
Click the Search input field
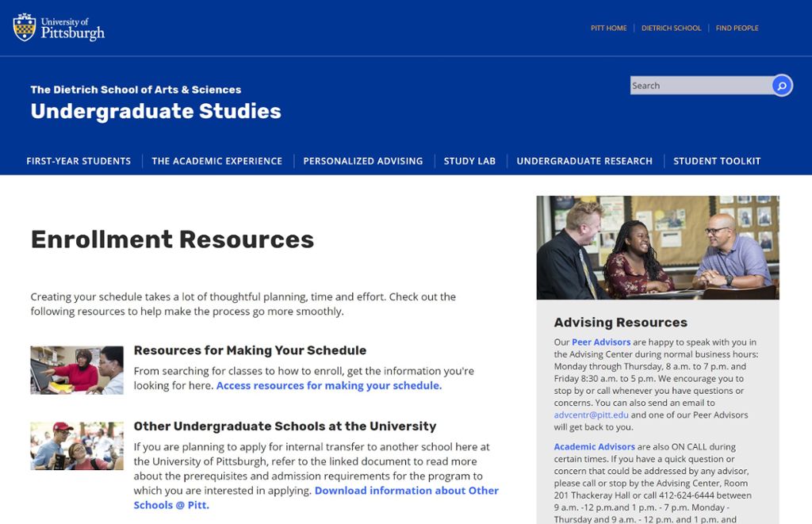698,85
